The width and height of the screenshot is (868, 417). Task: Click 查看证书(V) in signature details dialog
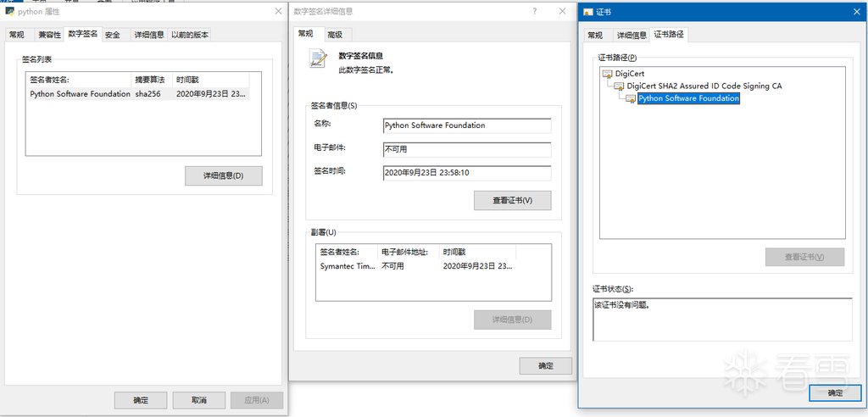[513, 201]
